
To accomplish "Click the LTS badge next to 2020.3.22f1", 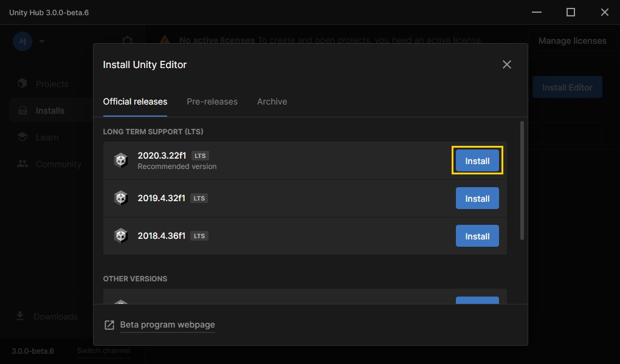I will [200, 156].
